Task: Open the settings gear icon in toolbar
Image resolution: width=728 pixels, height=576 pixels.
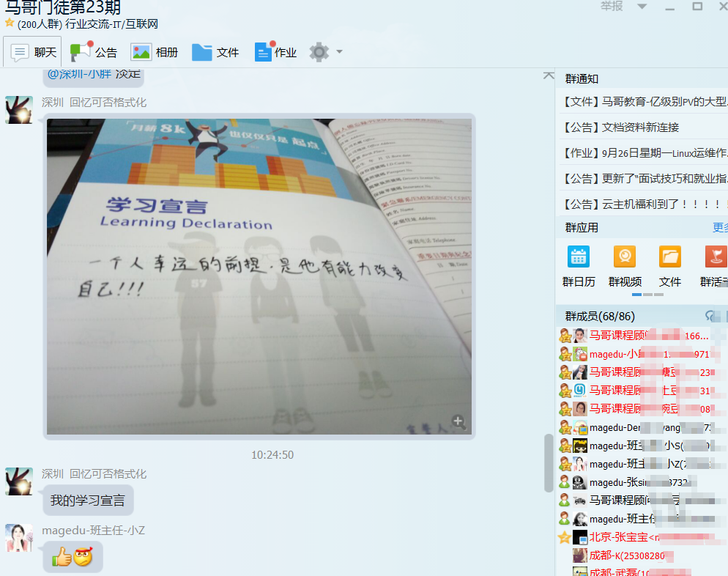Action: pyautogui.click(x=319, y=52)
